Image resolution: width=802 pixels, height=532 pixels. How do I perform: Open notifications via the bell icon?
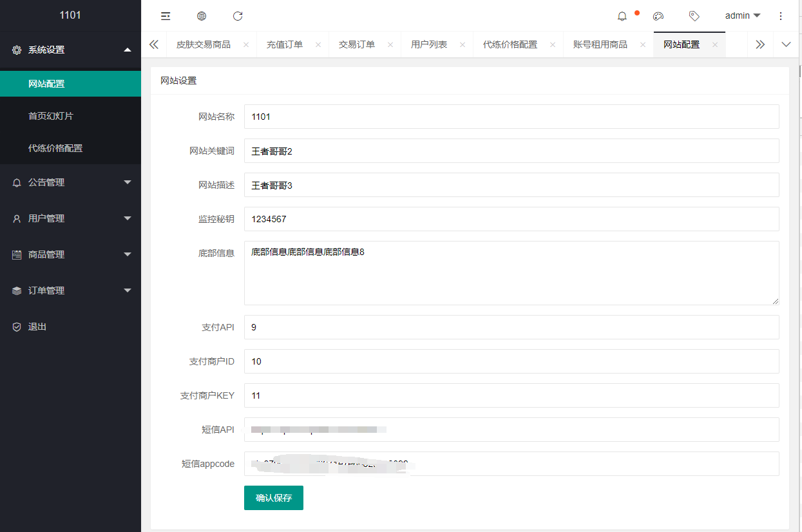622,16
